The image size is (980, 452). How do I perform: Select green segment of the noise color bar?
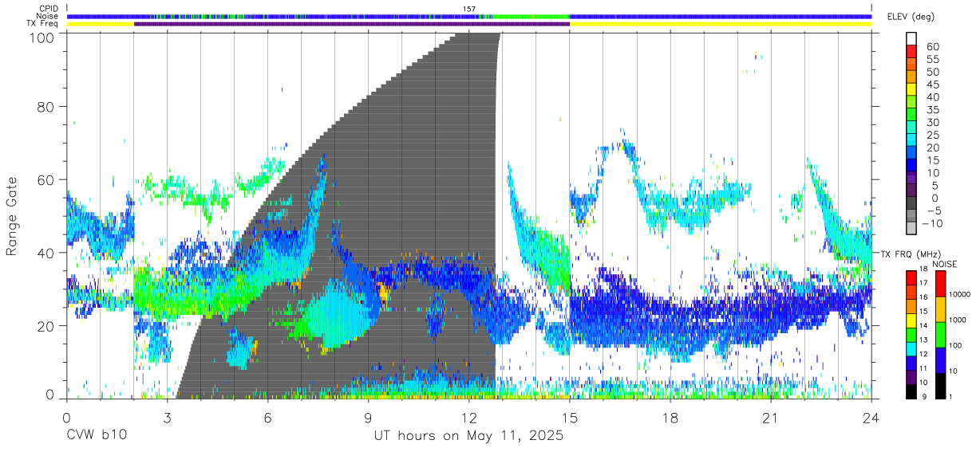pos(941,334)
